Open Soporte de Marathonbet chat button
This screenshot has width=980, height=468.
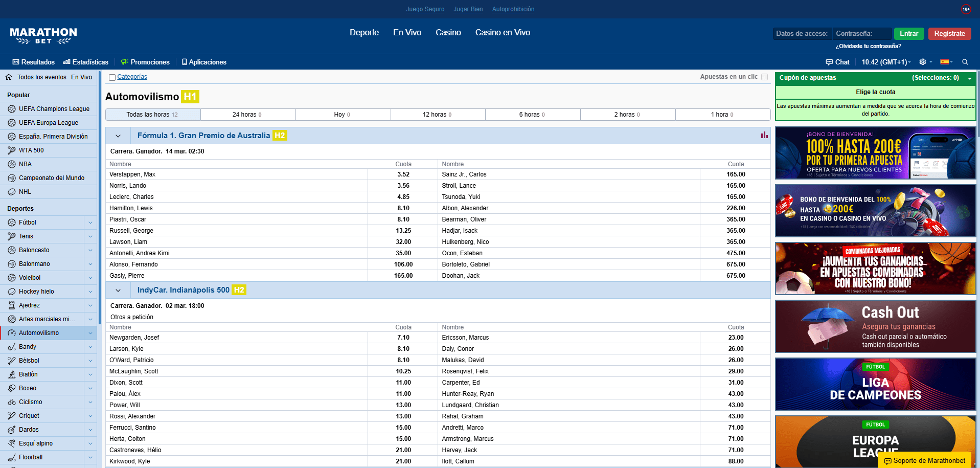pyautogui.click(x=924, y=460)
